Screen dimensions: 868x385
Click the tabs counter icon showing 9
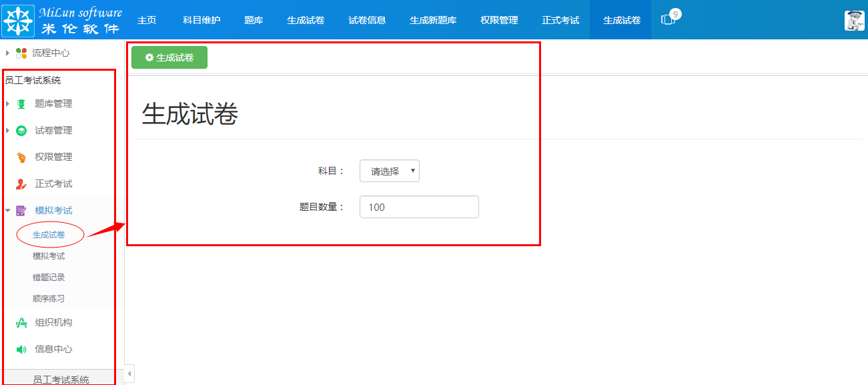pos(669,19)
